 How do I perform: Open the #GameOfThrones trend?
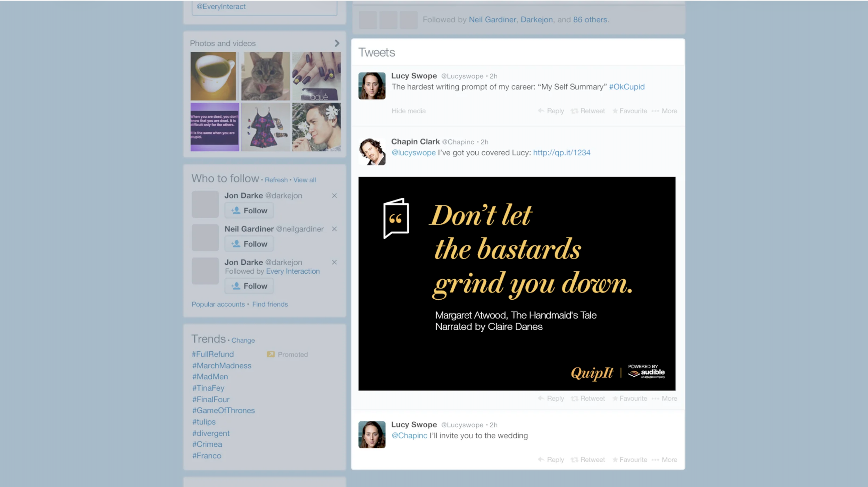223,410
